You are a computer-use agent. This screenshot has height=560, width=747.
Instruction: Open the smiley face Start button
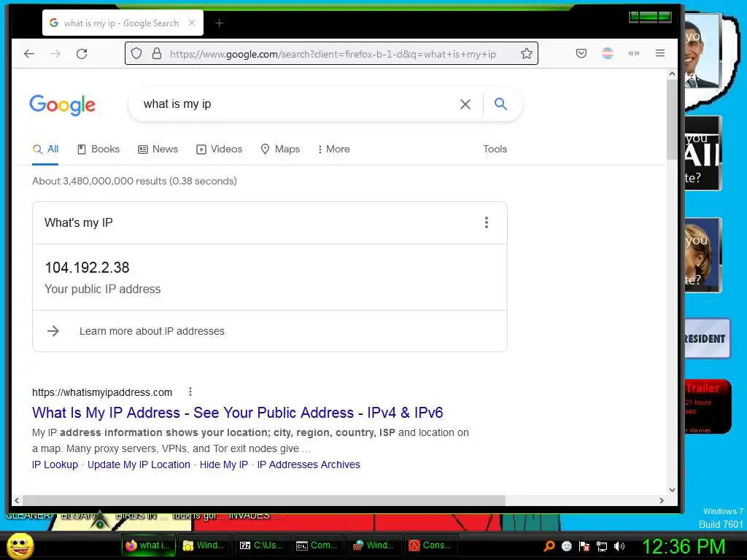[x=20, y=545]
